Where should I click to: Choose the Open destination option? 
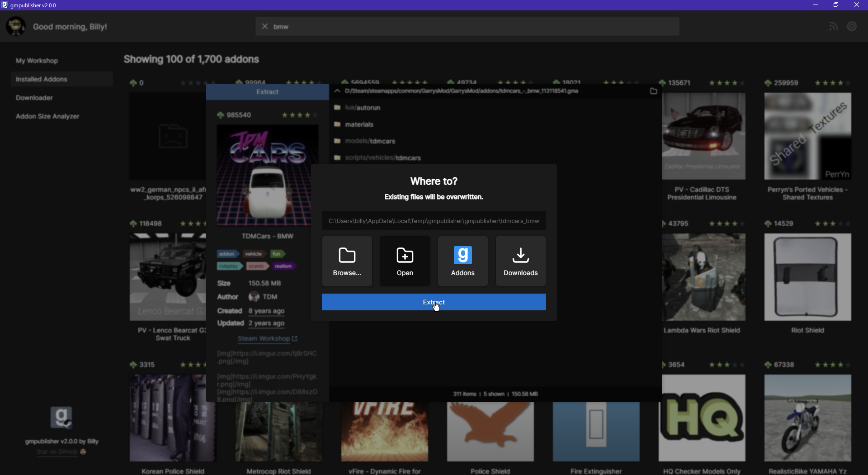(x=405, y=261)
